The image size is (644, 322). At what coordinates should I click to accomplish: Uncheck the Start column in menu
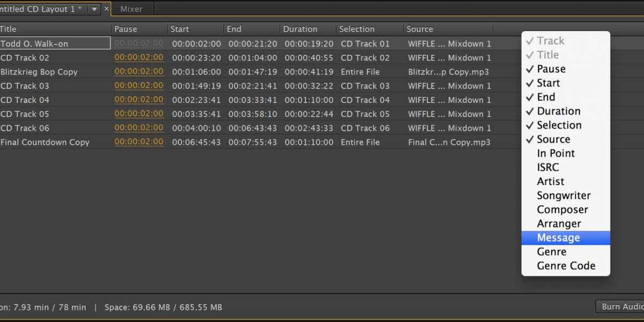(x=548, y=83)
